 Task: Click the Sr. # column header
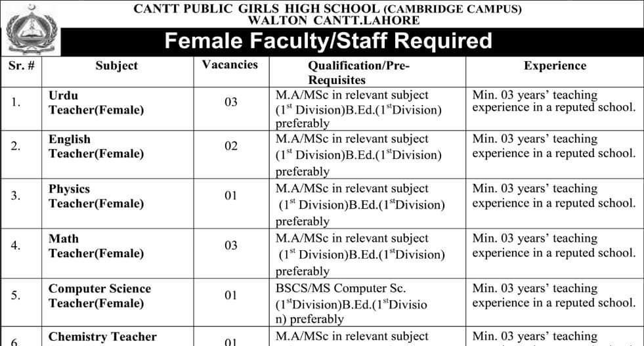pos(21,66)
